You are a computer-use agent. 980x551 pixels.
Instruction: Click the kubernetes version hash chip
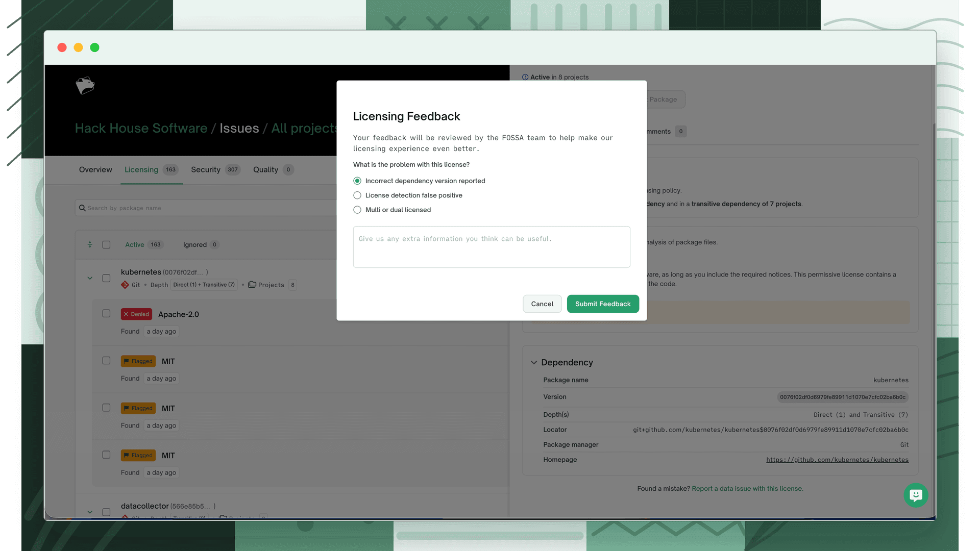tap(843, 397)
